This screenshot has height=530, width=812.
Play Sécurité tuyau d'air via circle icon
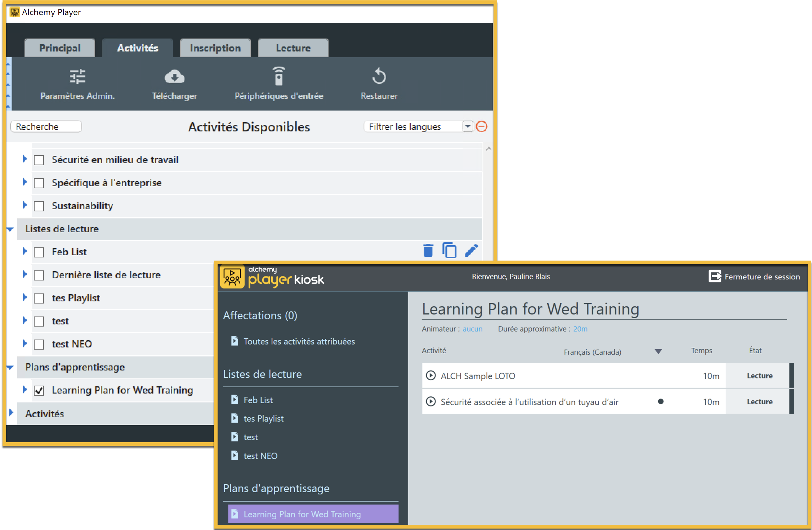pyautogui.click(x=430, y=401)
